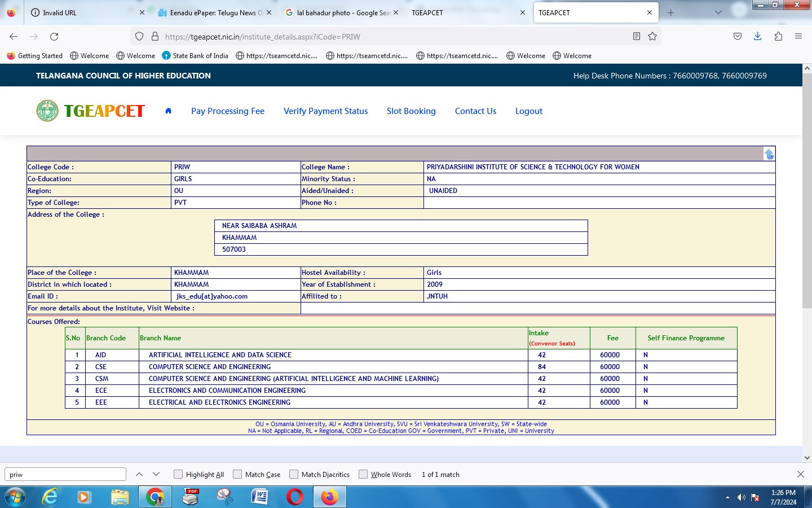
Task: Toggle reader view icon in address bar
Action: tap(636, 37)
